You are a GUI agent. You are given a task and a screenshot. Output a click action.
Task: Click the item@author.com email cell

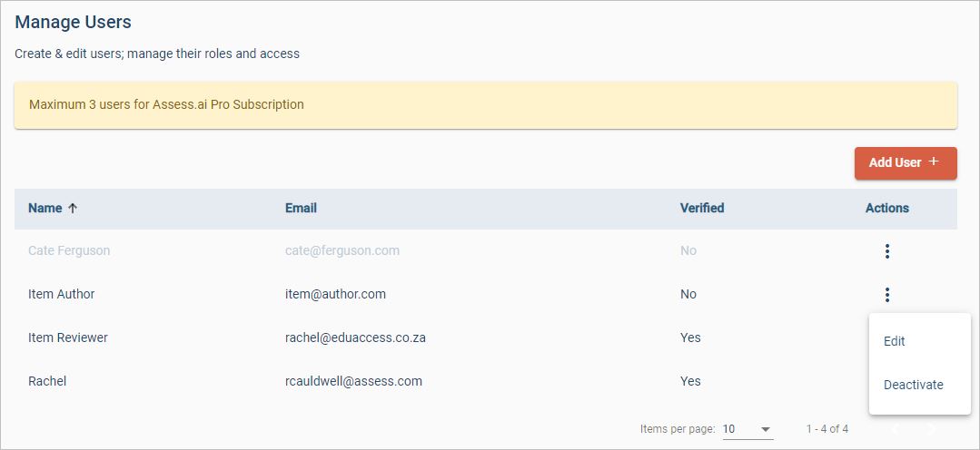[335, 294]
